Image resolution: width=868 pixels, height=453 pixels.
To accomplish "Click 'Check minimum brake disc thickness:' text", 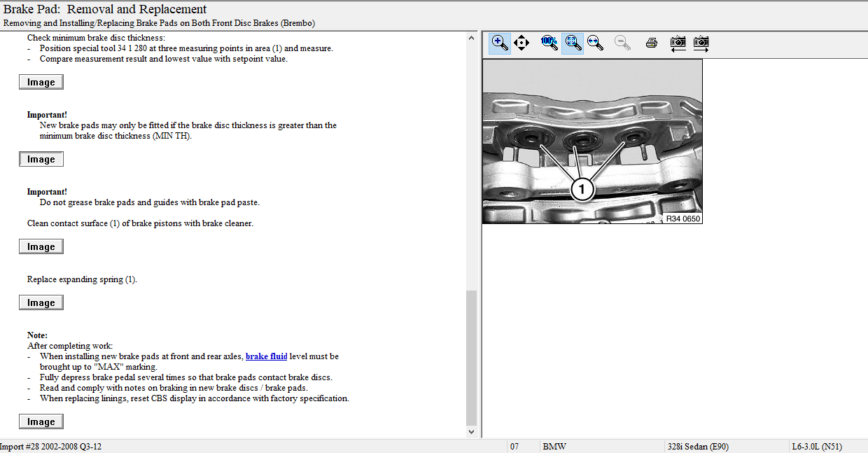I will click(x=96, y=38).
